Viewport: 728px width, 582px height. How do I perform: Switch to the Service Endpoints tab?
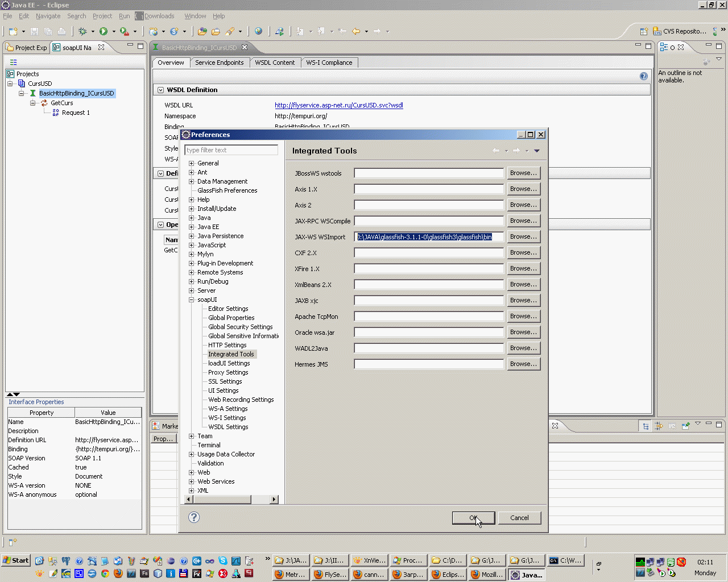click(219, 63)
